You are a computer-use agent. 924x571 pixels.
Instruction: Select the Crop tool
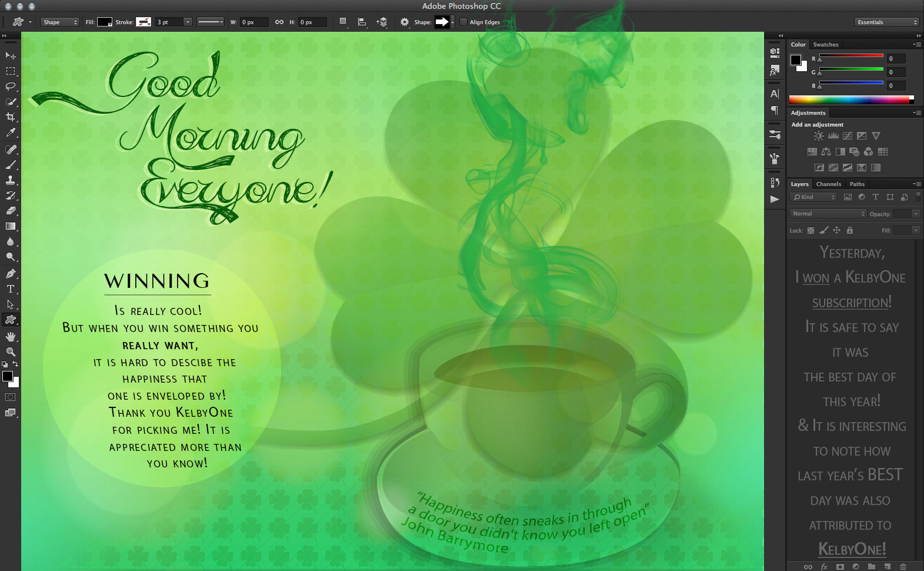(x=11, y=117)
